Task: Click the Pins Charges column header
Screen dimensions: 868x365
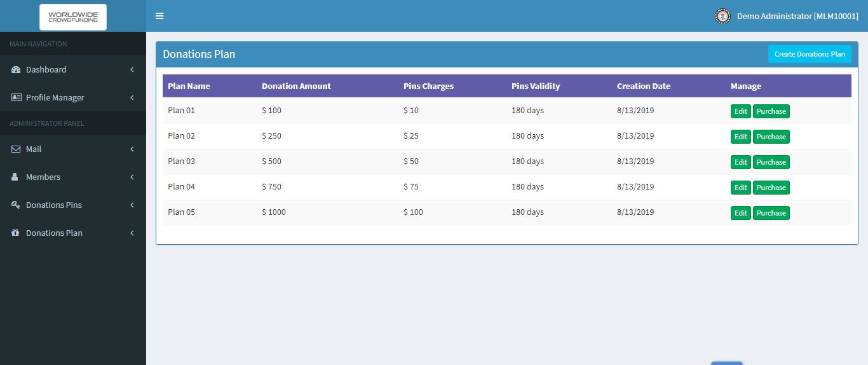Action: [x=428, y=86]
